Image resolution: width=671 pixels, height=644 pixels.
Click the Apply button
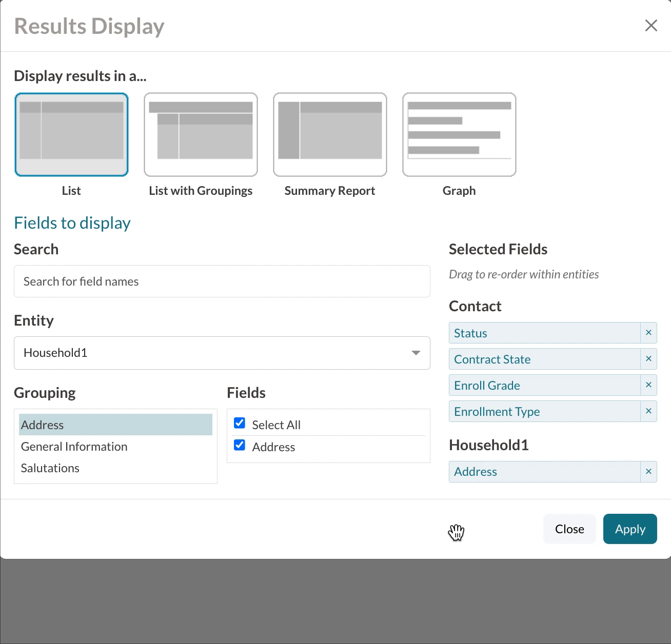[x=629, y=529]
